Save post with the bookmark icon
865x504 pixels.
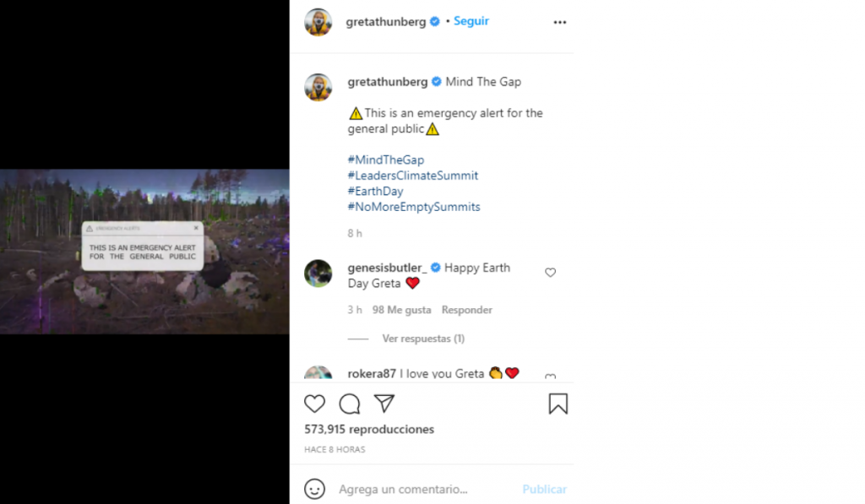(x=558, y=404)
